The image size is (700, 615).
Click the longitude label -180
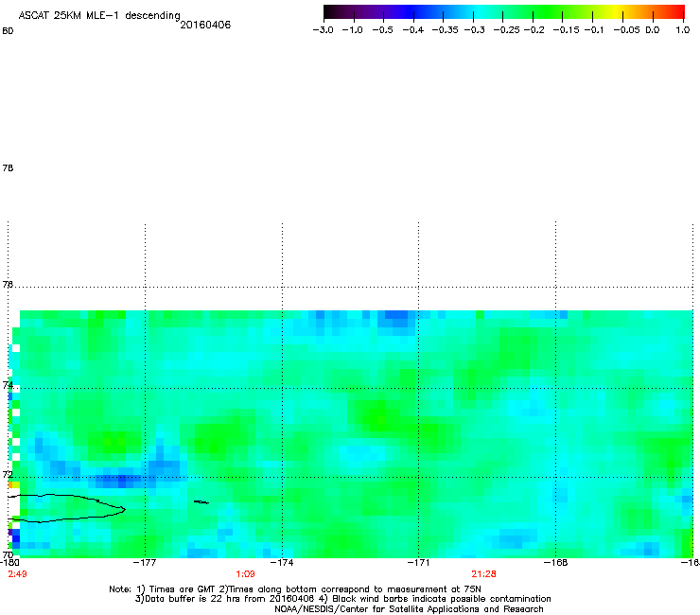9,563
